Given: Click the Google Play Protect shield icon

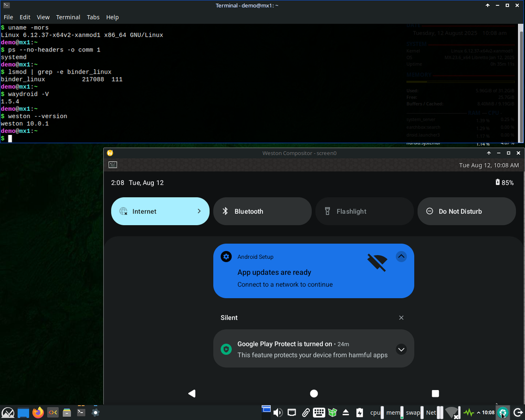Looking at the screenshot, I should (x=226, y=349).
